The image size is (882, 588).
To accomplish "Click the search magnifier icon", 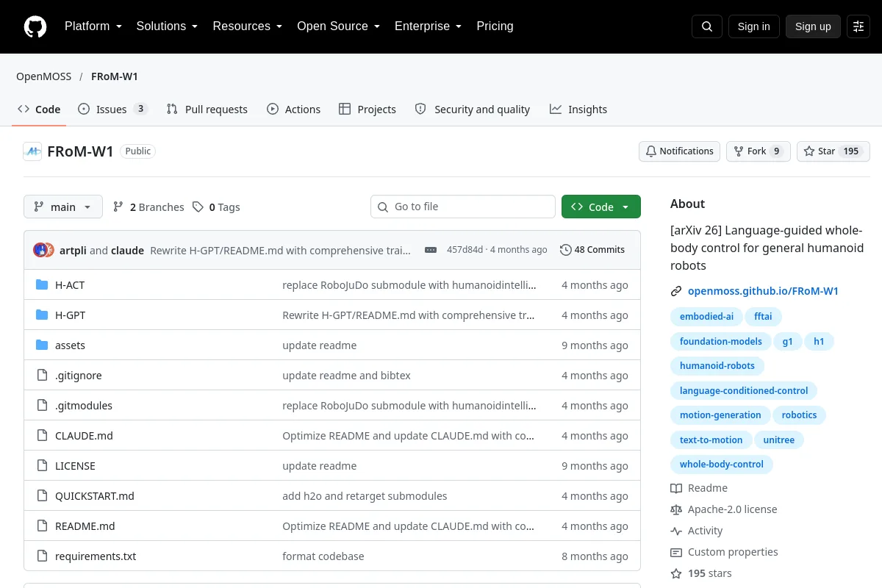I will (x=707, y=26).
